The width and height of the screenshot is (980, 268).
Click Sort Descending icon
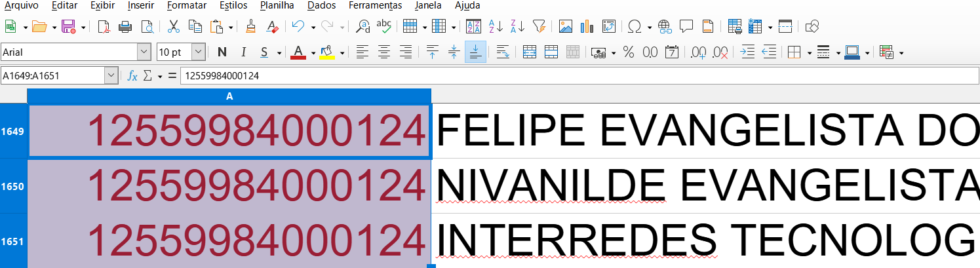(x=517, y=27)
